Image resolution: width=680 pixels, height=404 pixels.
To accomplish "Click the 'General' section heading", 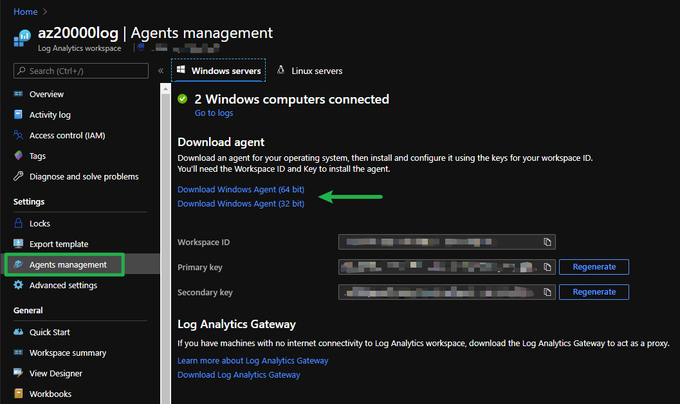I will pyautogui.click(x=28, y=310).
